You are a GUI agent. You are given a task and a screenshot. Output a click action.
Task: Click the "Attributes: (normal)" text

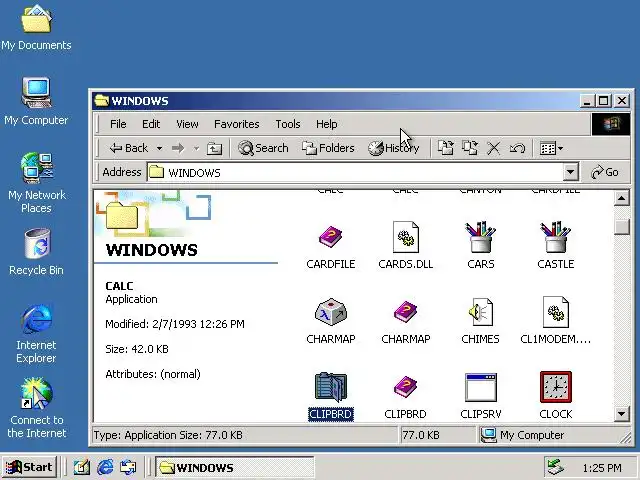(153, 374)
